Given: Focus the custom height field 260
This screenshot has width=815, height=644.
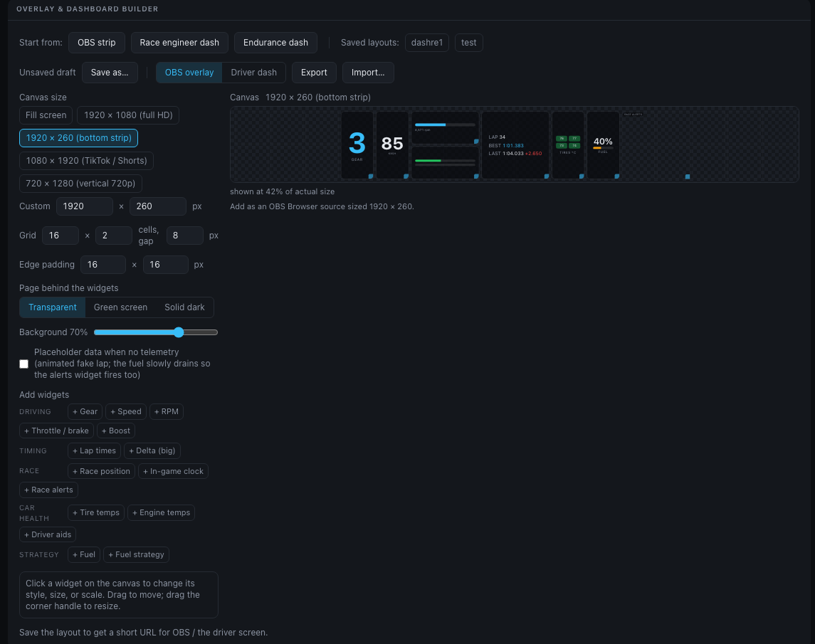Looking at the screenshot, I should click(x=157, y=206).
